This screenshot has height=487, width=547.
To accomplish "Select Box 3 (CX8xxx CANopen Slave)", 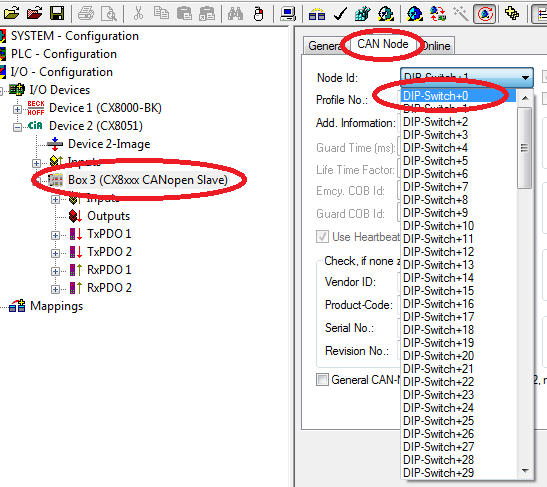I will [x=148, y=180].
